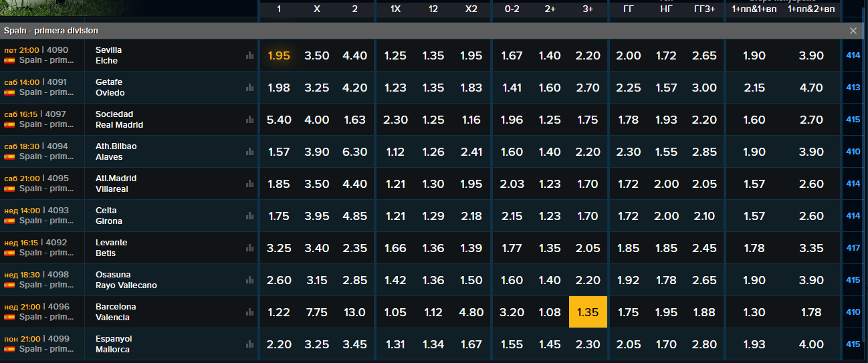The height and width of the screenshot is (363, 868).
Task: Open statistics chart icon for Osasuna vs Rayo Vallecano
Action: click(x=249, y=280)
